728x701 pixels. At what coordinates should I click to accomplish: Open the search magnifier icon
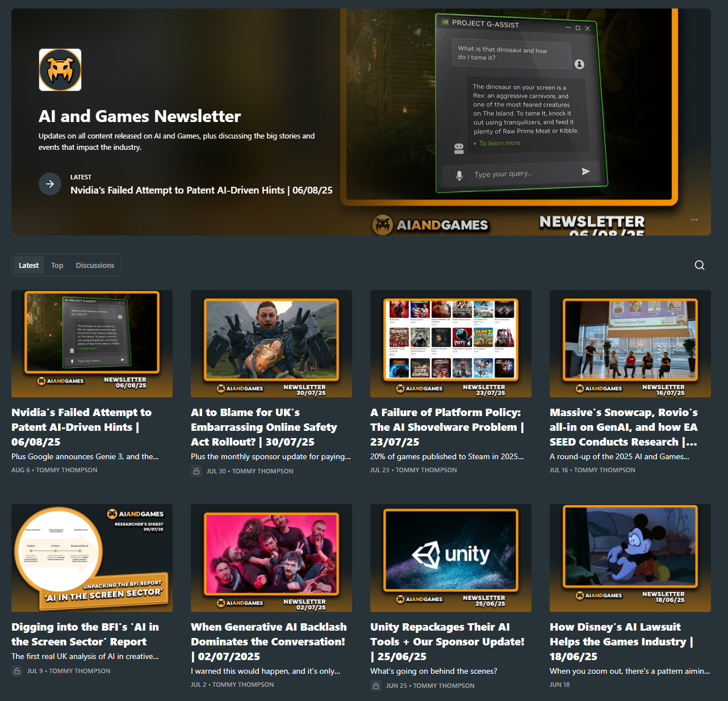pos(700,265)
